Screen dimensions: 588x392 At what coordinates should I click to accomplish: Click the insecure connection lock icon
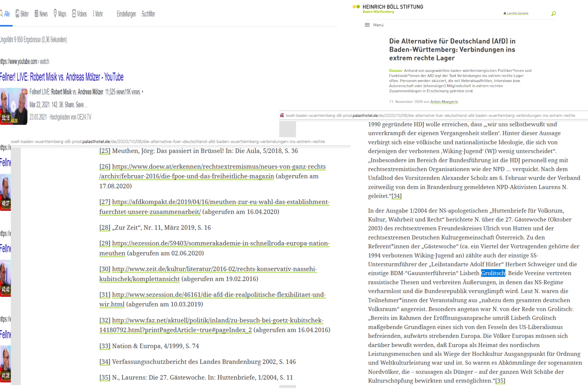click(x=282, y=115)
